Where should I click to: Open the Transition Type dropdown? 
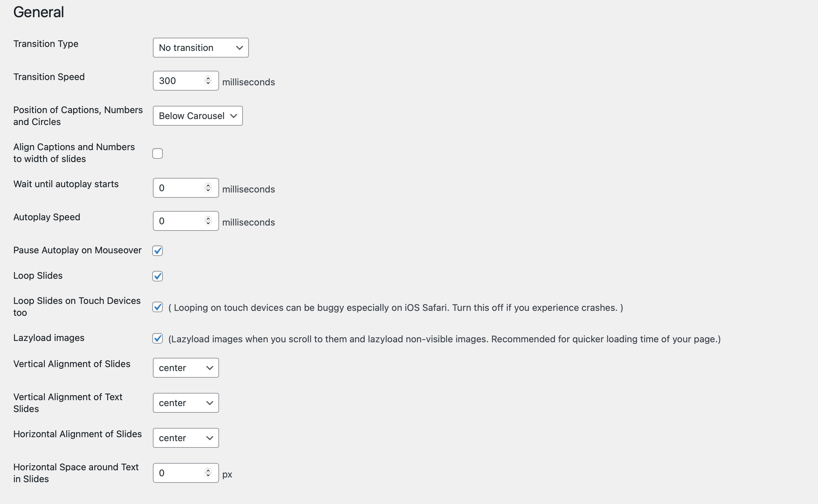[201, 48]
